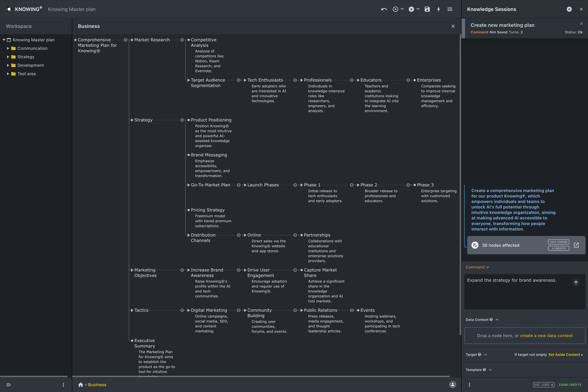
Task: Collapse the Tactics branch circle toggle
Action: [x=182, y=310]
